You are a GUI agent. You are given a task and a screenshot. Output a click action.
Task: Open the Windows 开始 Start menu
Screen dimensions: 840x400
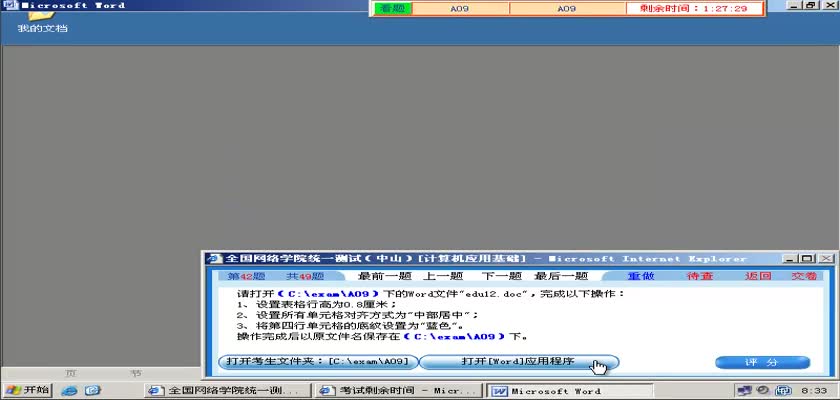pyautogui.click(x=27, y=390)
